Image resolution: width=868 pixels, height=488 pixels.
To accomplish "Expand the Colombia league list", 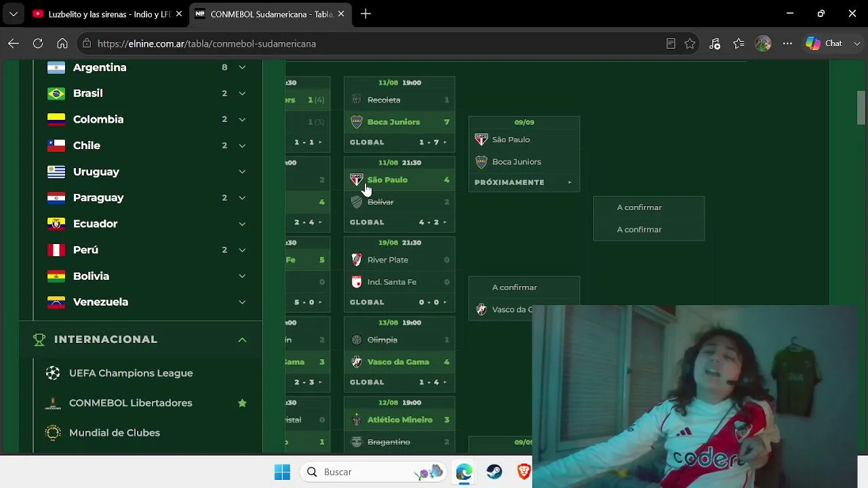I will coord(242,119).
